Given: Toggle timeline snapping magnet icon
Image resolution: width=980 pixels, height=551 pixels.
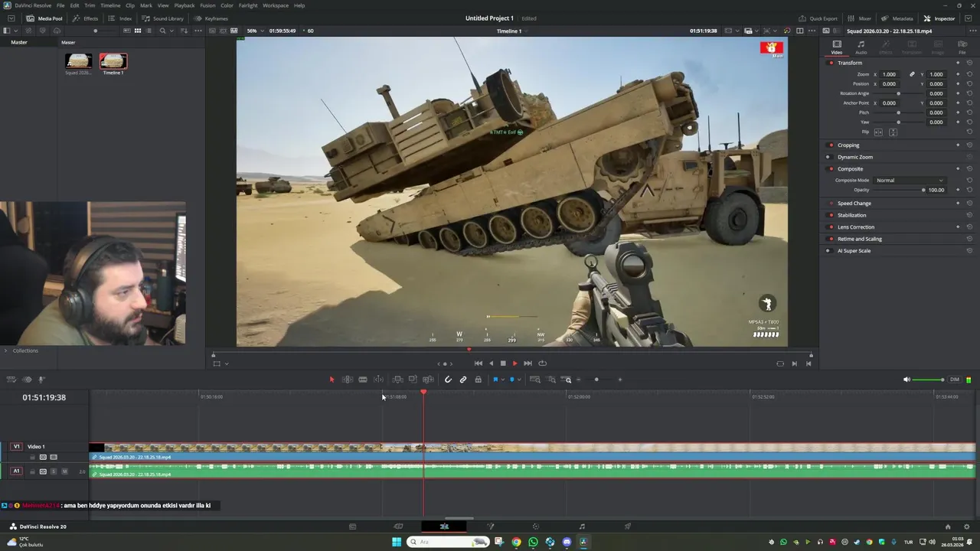Looking at the screenshot, I should coord(448,380).
